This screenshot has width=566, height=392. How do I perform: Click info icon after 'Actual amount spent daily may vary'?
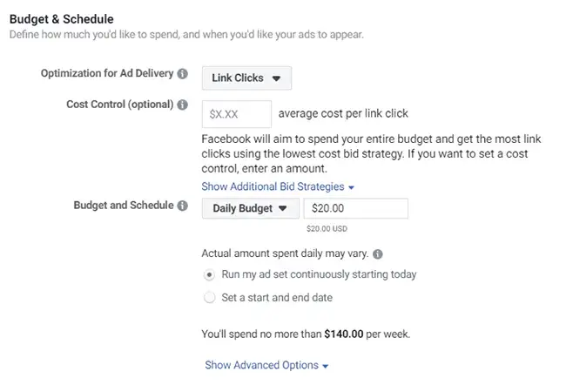click(x=378, y=254)
